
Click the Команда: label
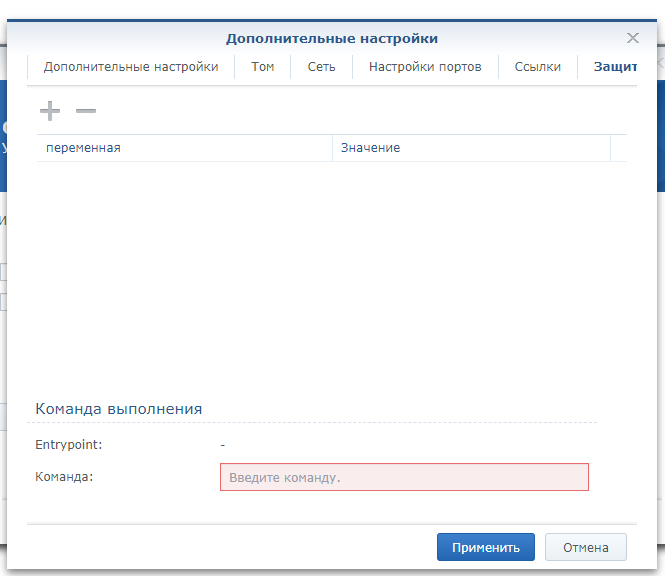64,477
